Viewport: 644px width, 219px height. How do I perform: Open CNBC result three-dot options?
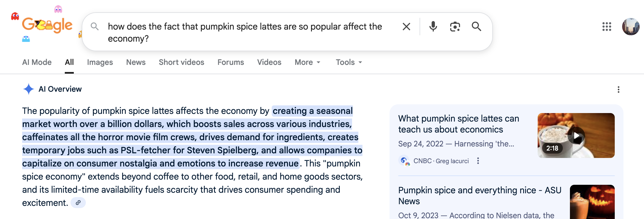pyautogui.click(x=478, y=161)
